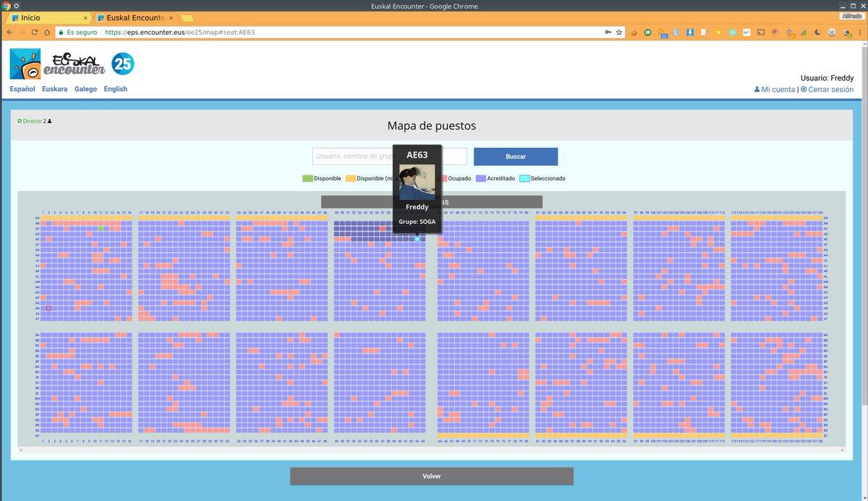Click the Grupo: SOGA text in popup

click(417, 222)
